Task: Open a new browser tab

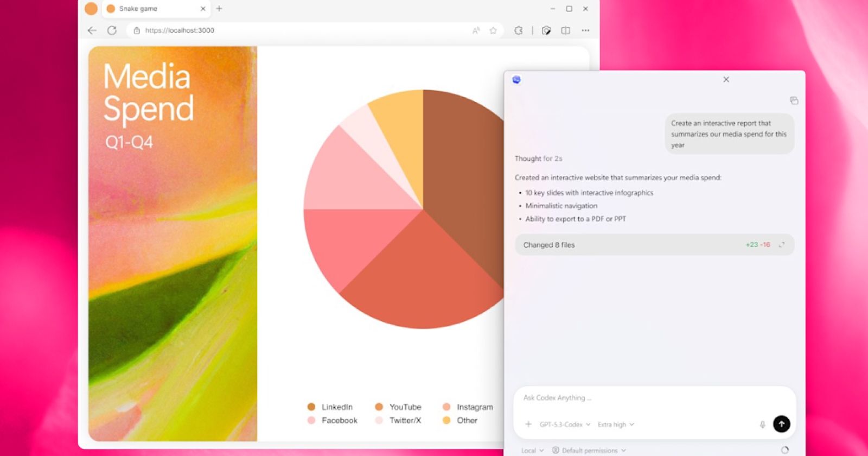Action: coord(219,9)
